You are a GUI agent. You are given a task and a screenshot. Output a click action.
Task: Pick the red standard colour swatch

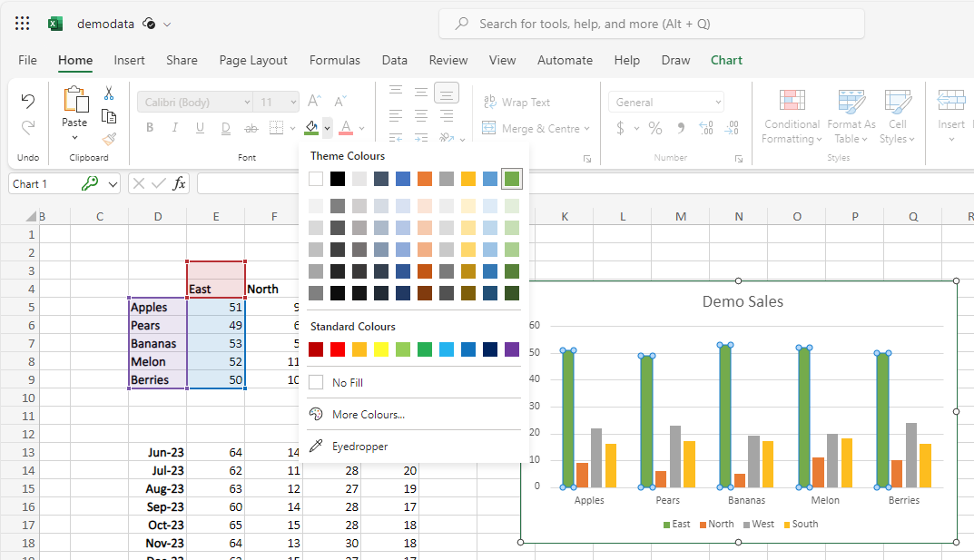338,349
